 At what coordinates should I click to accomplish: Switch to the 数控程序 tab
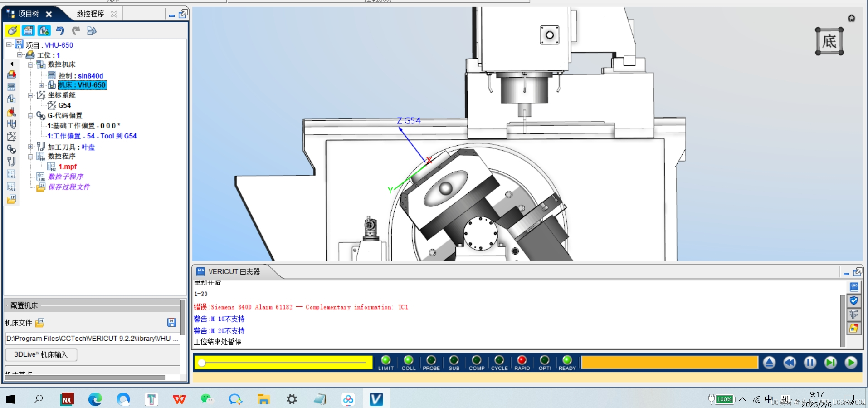pos(90,14)
